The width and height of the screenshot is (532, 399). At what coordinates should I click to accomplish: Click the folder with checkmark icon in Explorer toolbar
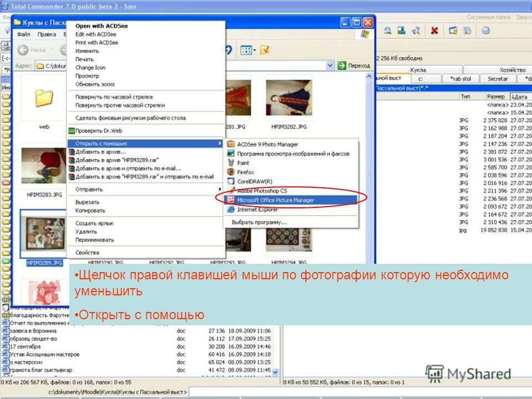pyautogui.click(x=265, y=50)
